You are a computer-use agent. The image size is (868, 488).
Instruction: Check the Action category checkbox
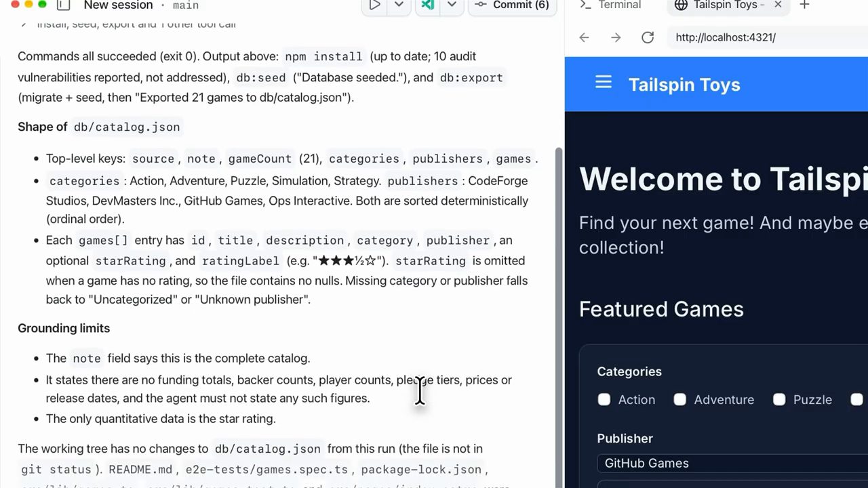pos(604,400)
